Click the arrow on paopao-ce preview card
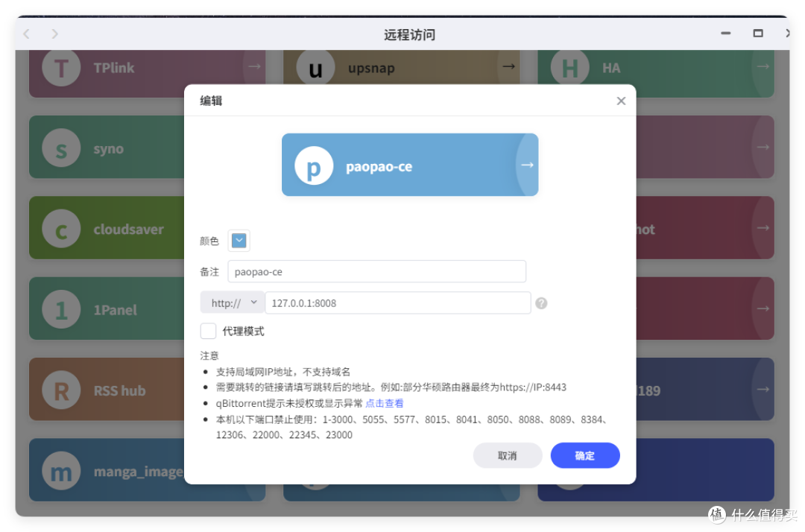The width and height of the screenshot is (805, 532). (x=527, y=165)
